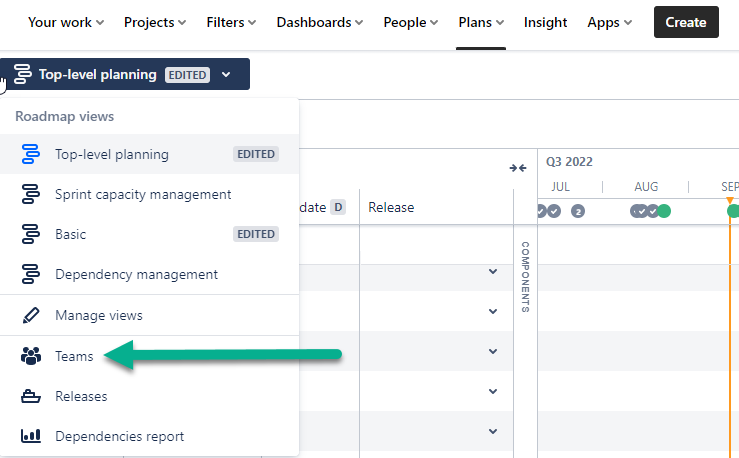739x458 pixels.
Task: Open the Dashboards menu
Action: (320, 22)
